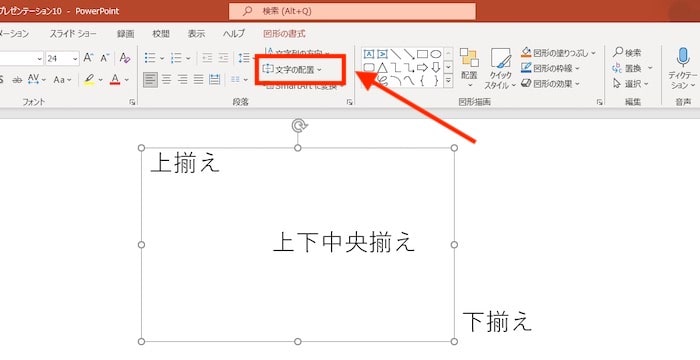
Task: Expand the numbering style dropdown arrow
Action: coord(188,59)
